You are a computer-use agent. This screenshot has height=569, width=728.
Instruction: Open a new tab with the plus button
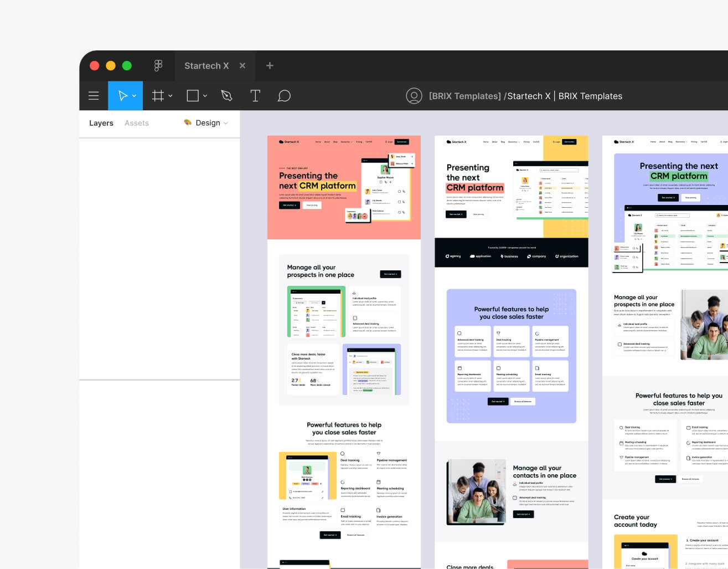[x=269, y=65]
